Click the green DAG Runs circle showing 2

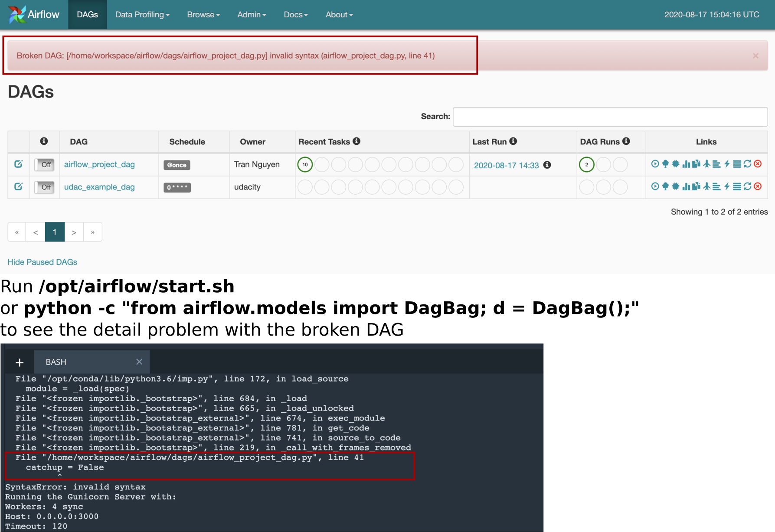click(x=586, y=164)
